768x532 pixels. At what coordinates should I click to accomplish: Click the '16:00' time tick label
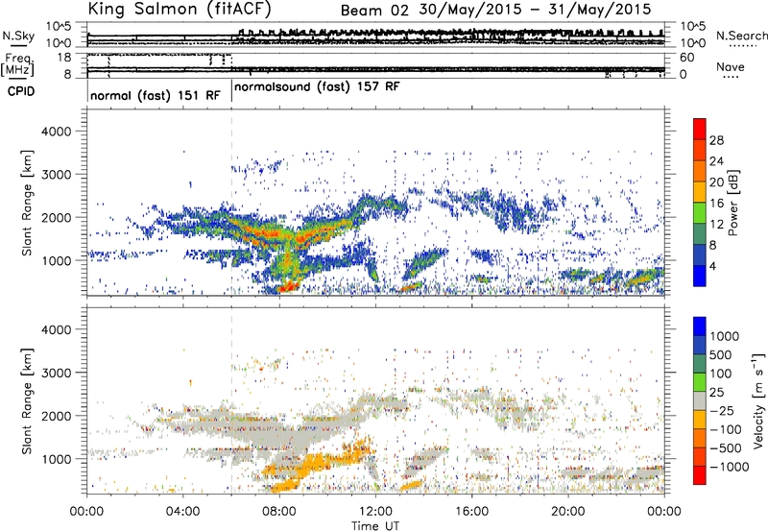click(x=471, y=512)
